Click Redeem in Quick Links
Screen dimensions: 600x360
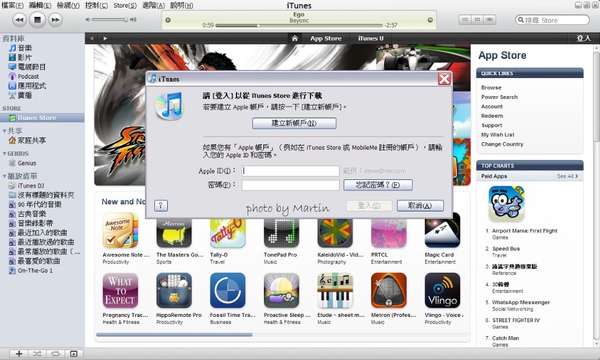click(x=492, y=116)
